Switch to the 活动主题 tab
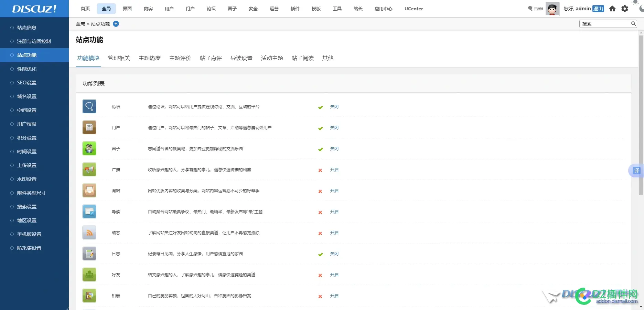Viewport: 644px width, 310px height. pyautogui.click(x=272, y=58)
